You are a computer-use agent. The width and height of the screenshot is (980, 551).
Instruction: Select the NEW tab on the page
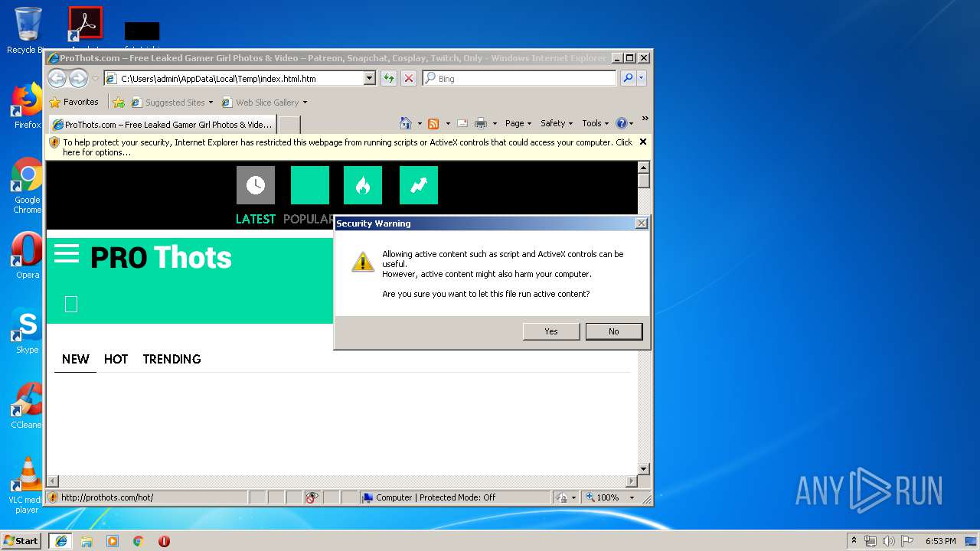point(76,359)
